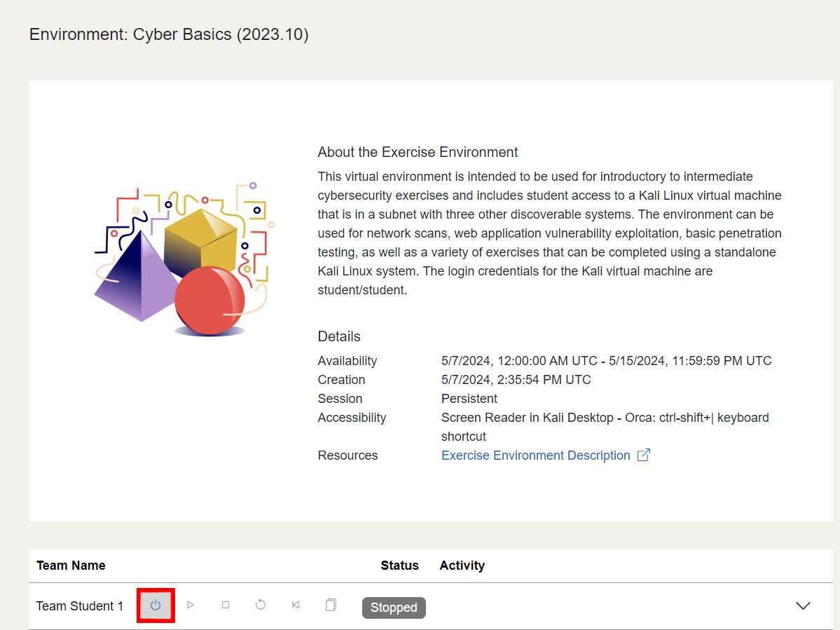The height and width of the screenshot is (630, 840).
Task: Click the stop square icon for Team Student 1
Action: click(226, 605)
